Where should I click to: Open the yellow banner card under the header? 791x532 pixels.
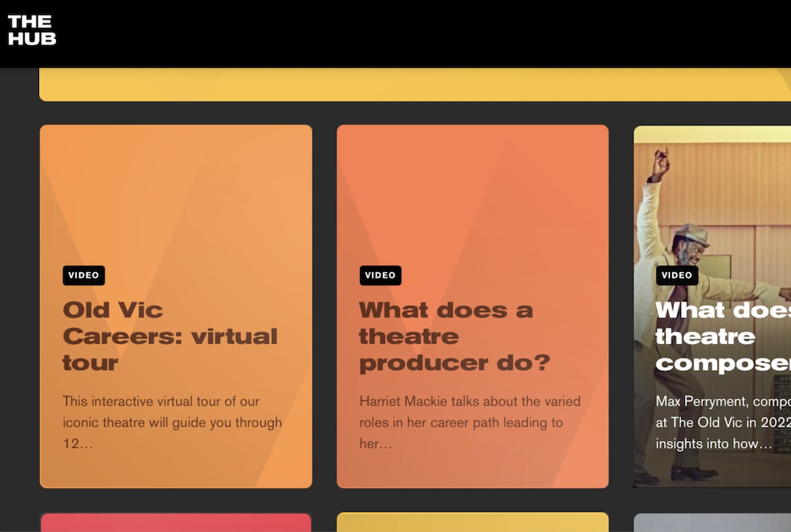click(413, 84)
